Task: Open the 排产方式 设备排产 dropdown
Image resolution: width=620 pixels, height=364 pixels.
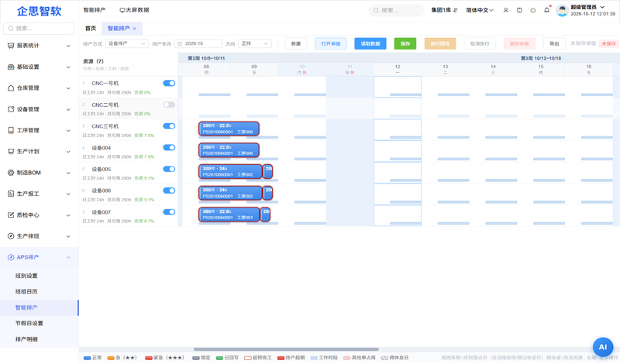Action: click(127, 43)
